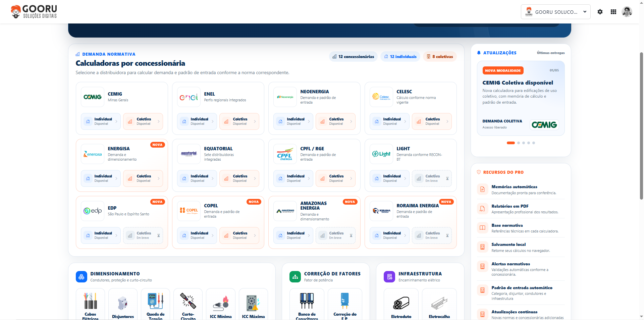
Task: Open NEOENERGIA Coletiva calculator
Action: [335, 121]
